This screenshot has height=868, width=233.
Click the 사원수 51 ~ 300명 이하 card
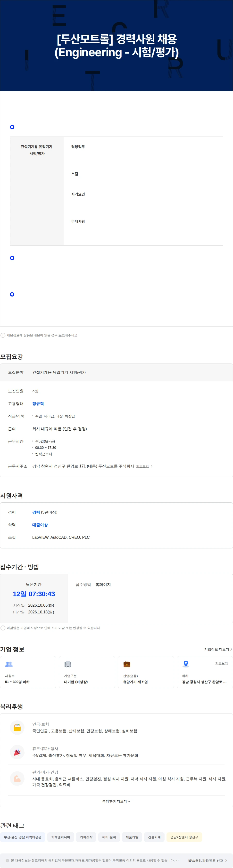click(28, 672)
